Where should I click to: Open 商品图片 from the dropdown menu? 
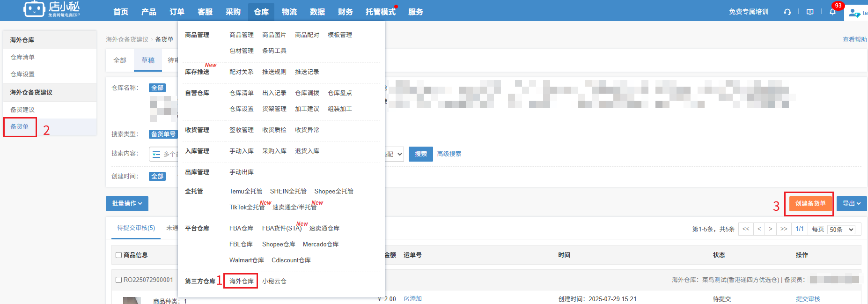click(274, 35)
